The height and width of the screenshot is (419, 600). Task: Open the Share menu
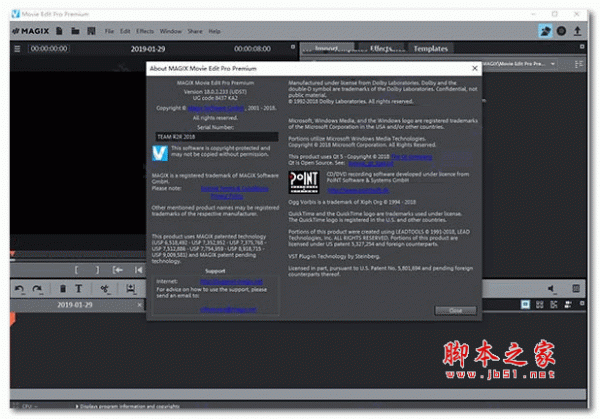pos(195,31)
